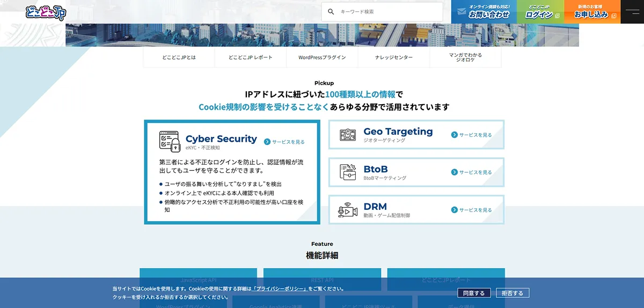Screen dimensions: 644x308
Task: Click the Geo Targeting heading
Action: tap(398, 131)
